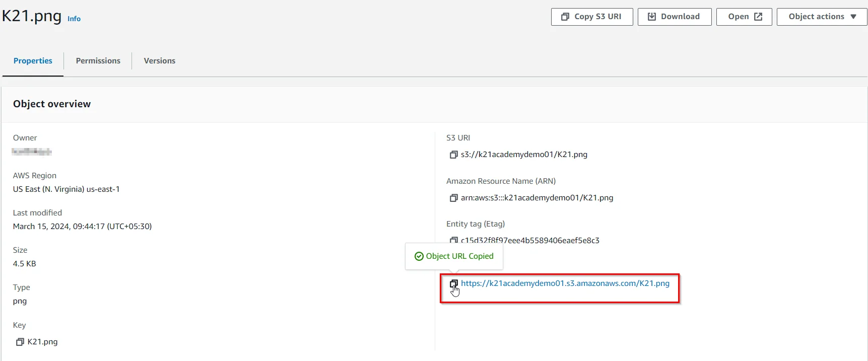Download the K21.png object
Screen dimensions: 868x361
(674, 17)
